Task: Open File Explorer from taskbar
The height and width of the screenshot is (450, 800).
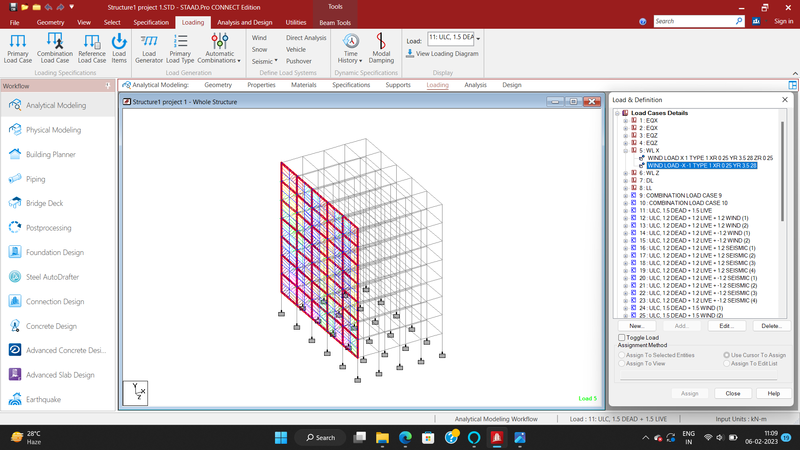Action: pos(382,437)
